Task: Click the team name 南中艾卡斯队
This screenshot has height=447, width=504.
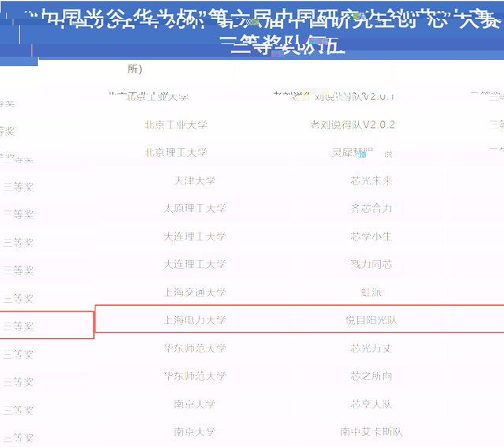Action: pos(371,431)
